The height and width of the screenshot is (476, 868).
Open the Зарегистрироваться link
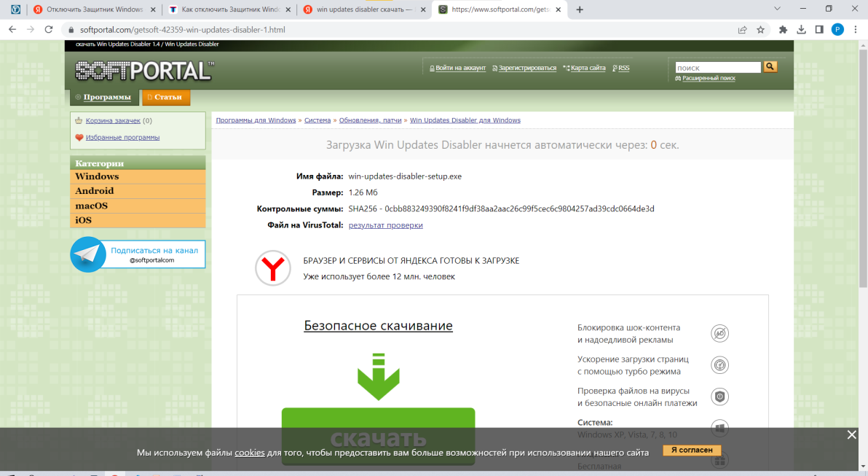(527, 69)
